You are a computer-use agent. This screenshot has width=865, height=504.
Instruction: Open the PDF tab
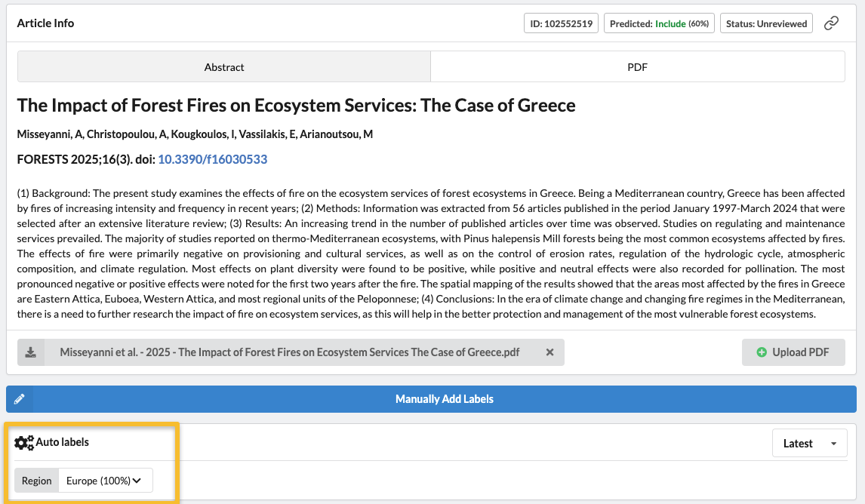point(637,67)
